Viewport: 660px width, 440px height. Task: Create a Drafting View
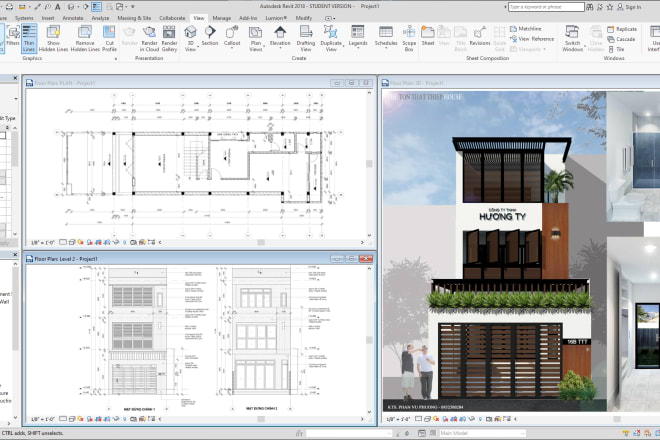pos(306,38)
